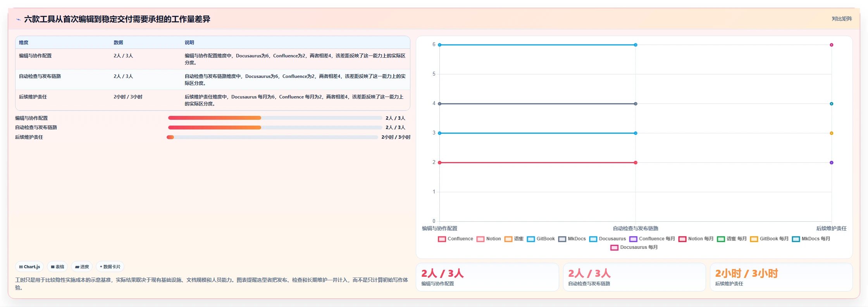This screenshot has width=868, height=307.
Task: Toggle the GitBook legend entry
Action: tap(541, 239)
